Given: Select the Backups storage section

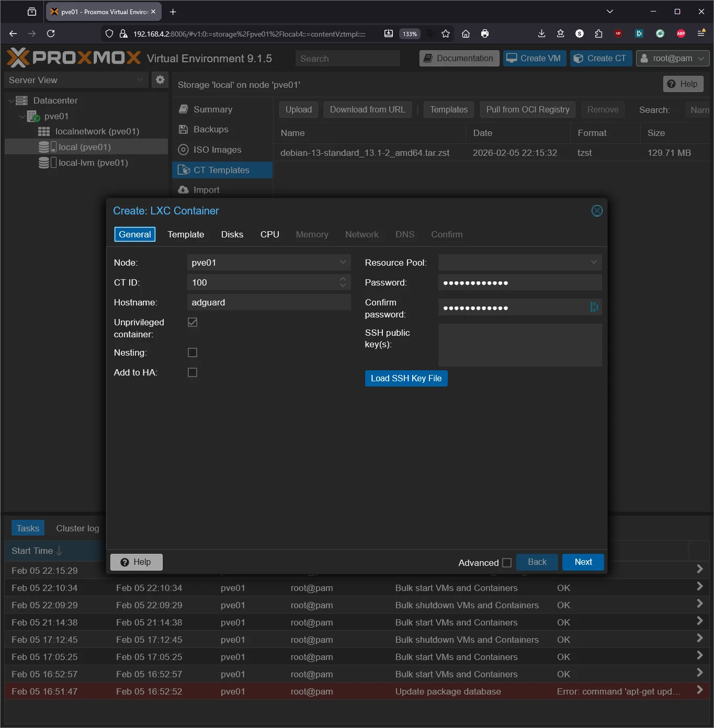Looking at the screenshot, I should (x=210, y=129).
